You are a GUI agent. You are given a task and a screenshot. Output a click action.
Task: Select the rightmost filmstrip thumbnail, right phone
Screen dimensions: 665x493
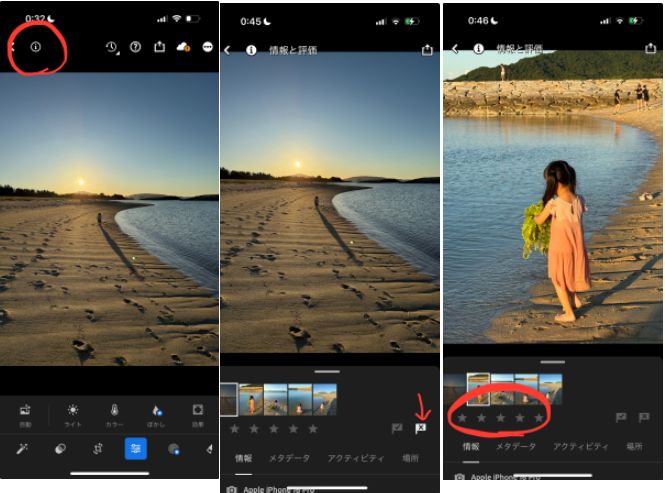[550, 389]
